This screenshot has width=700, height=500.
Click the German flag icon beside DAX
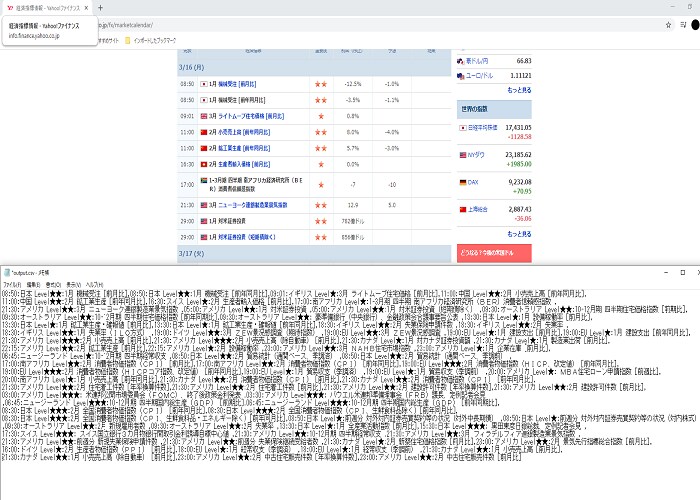point(463,182)
